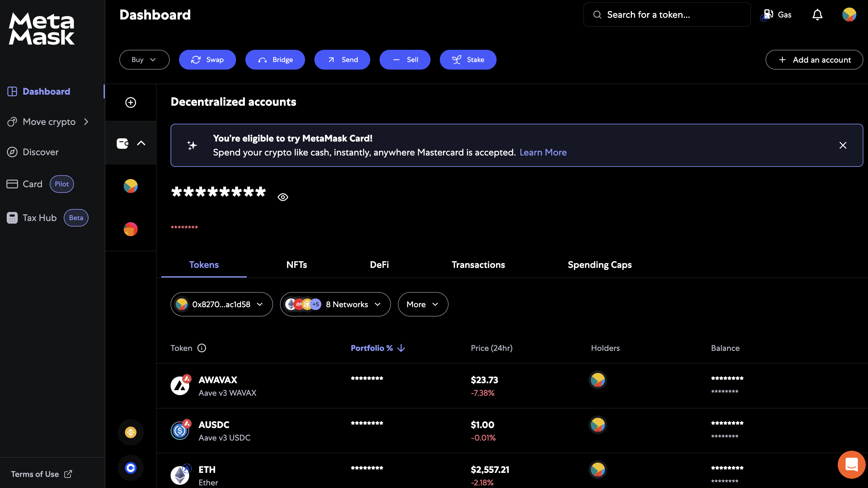Click the ETH token icon

(180, 475)
